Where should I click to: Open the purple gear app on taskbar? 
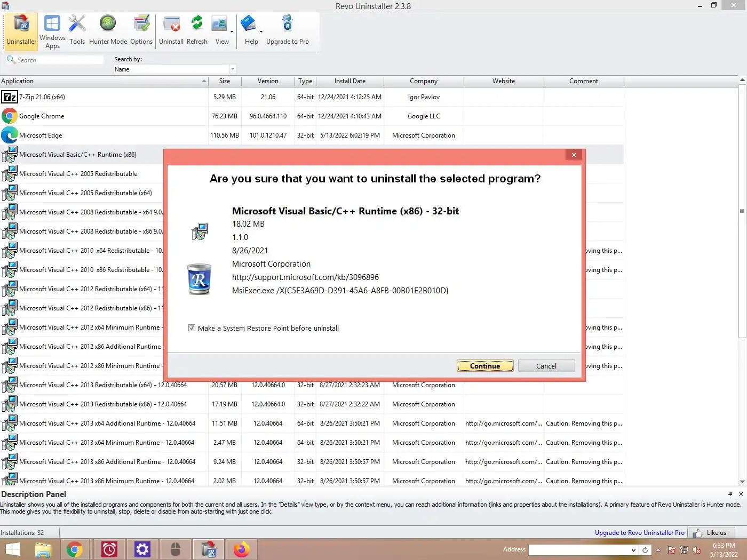(x=142, y=549)
